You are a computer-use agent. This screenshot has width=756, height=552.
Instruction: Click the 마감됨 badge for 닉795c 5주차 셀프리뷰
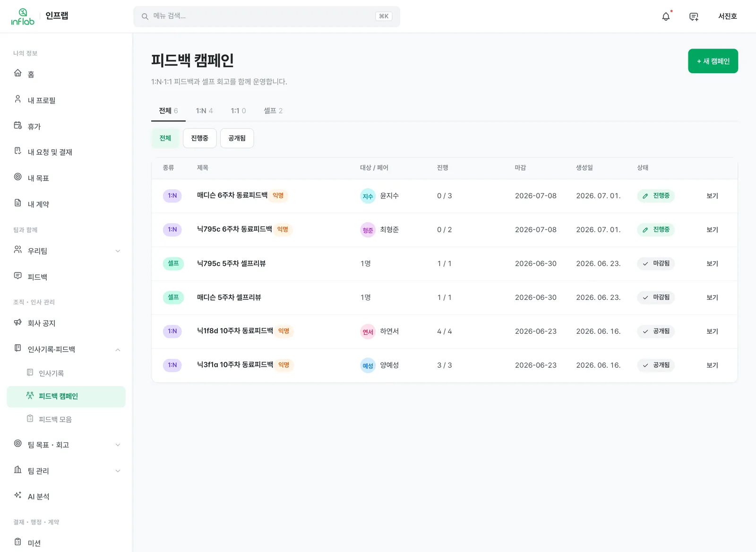[656, 263]
